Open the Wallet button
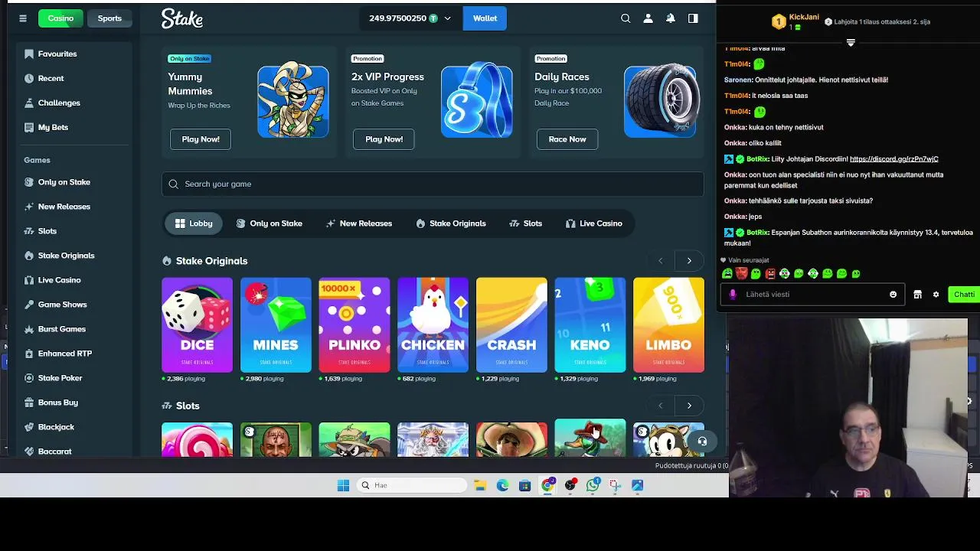The image size is (980, 551). pos(485,18)
